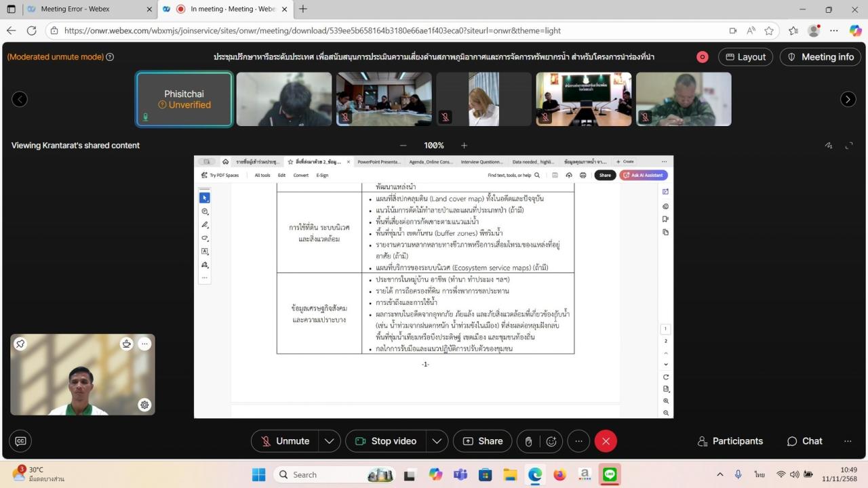Click the raise hand icon
The image size is (868, 488).
click(x=529, y=441)
